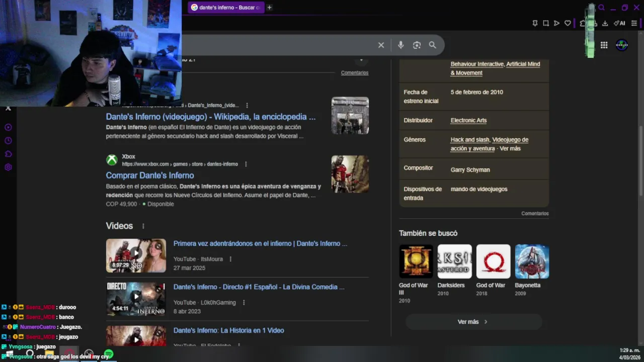Open the sidebar player icon
644x362 pixels.
[x=8, y=127]
